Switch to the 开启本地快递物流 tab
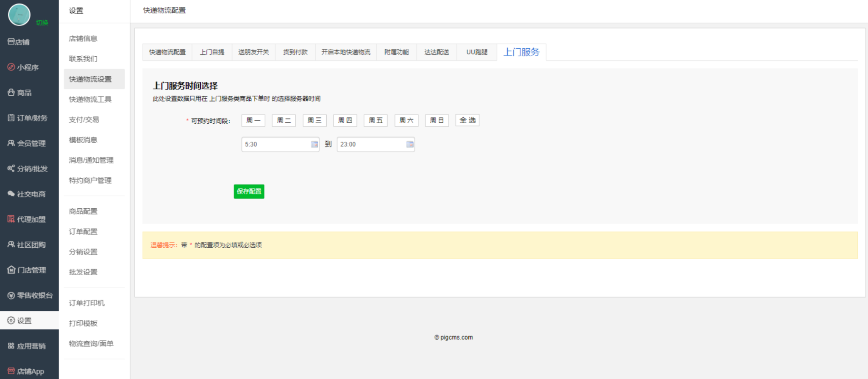This screenshot has height=379, width=868. pyautogui.click(x=346, y=52)
